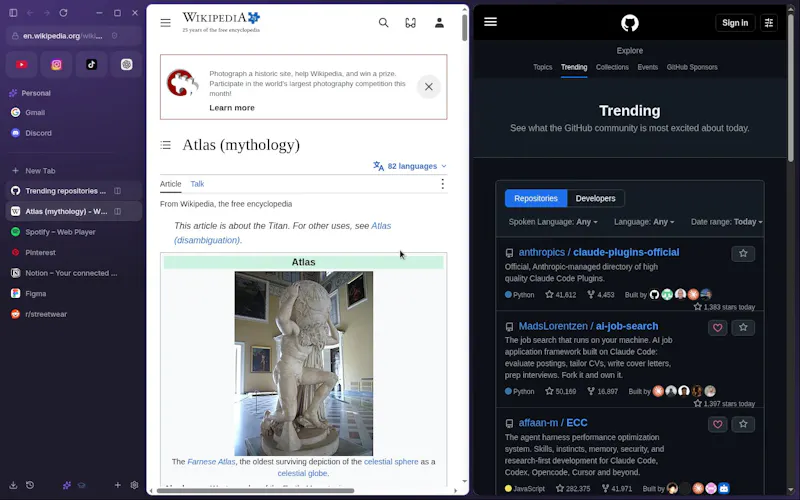
Task: Reload the current page
Action: tap(63, 13)
